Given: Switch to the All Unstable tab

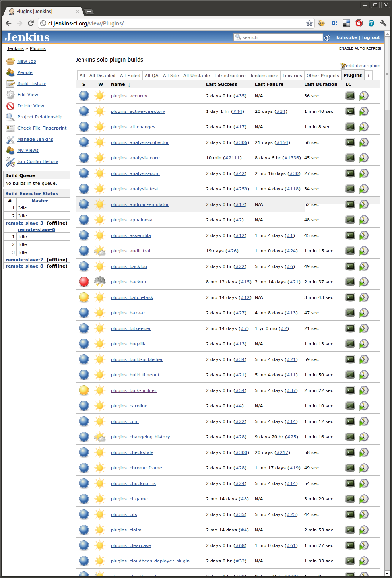Looking at the screenshot, I should pos(196,76).
